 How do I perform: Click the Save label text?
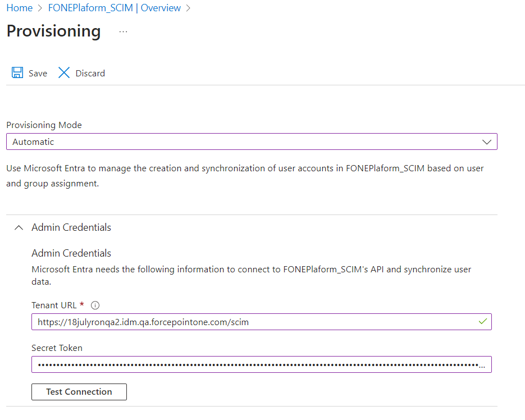[x=38, y=74]
